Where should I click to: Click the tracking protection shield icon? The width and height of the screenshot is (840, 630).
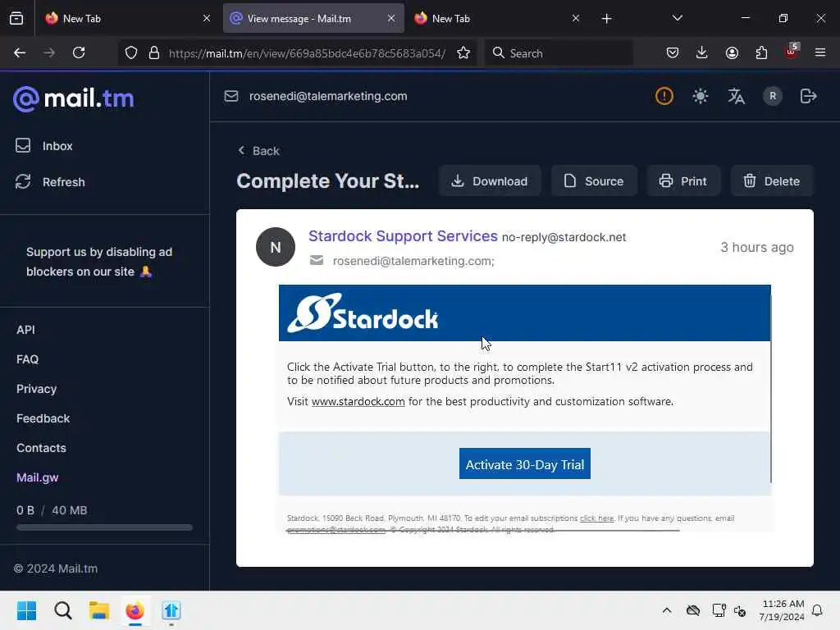(131, 52)
